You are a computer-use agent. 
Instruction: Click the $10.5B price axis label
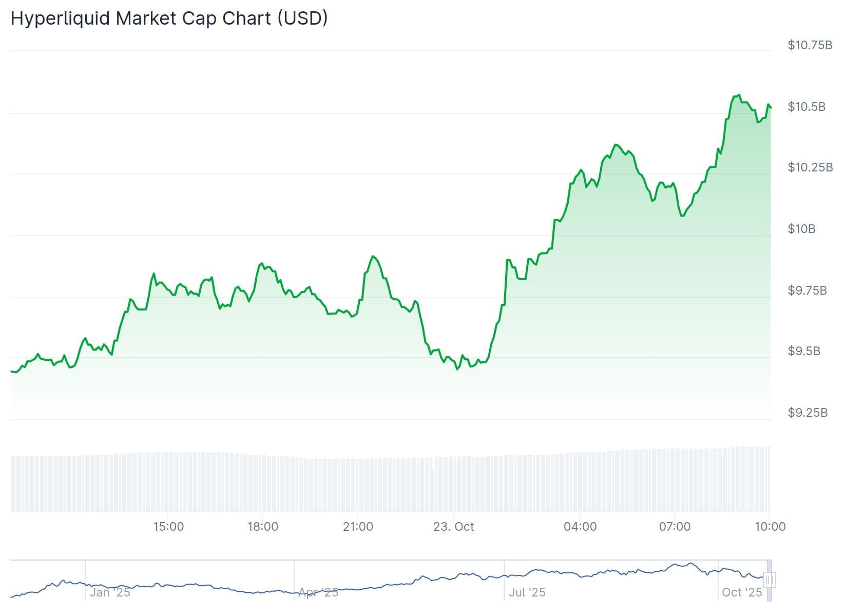[807, 107]
